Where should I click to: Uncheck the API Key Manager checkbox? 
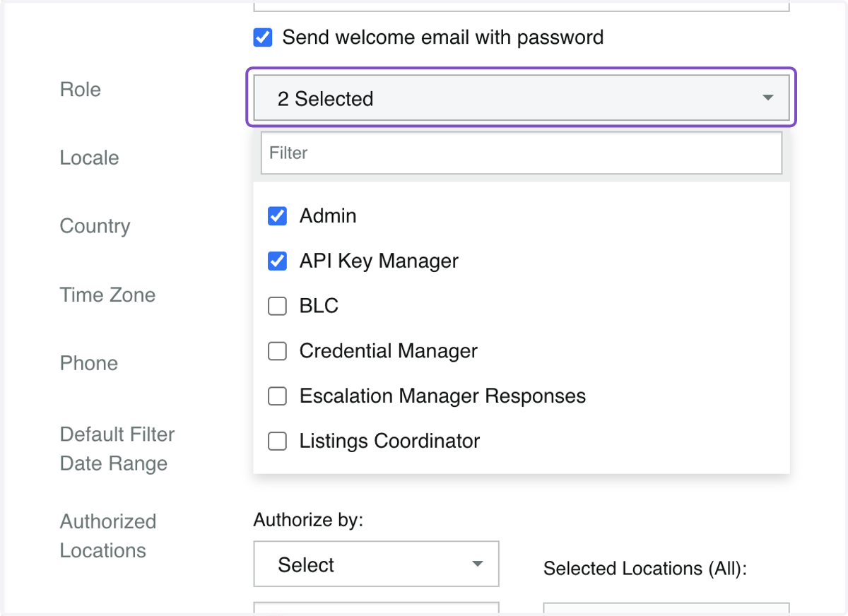(278, 261)
